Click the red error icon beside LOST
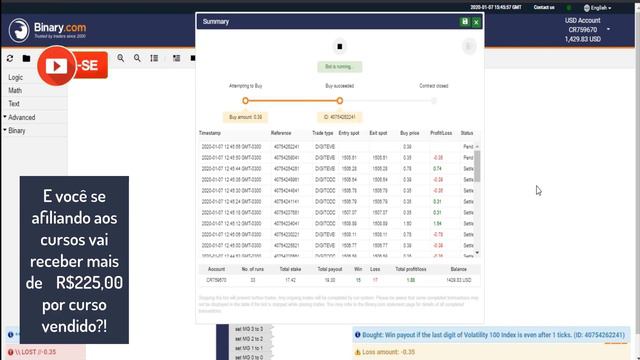Viewport: 640px width, 360px height. tap(11, 352)
